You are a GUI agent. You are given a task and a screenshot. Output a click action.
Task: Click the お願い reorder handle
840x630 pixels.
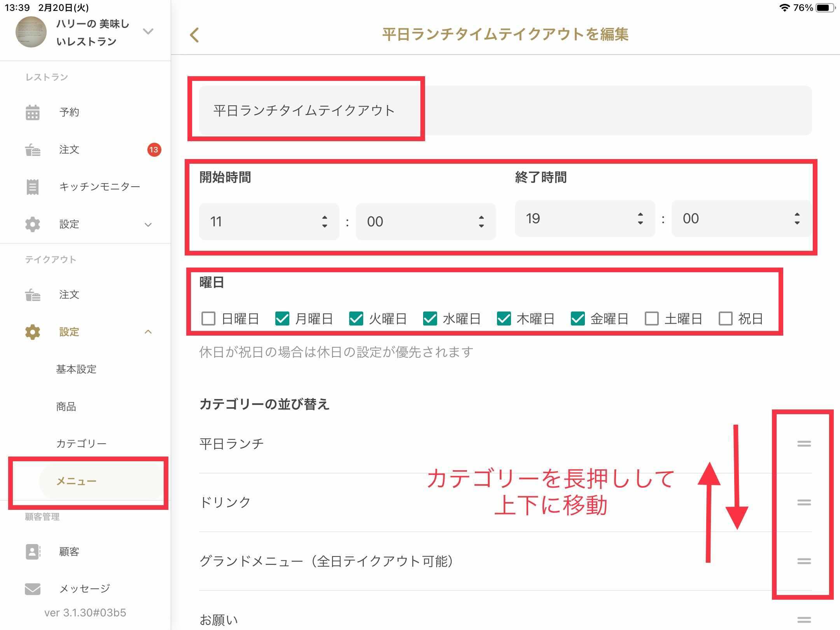pyautogui.click(x=804, y=619)
